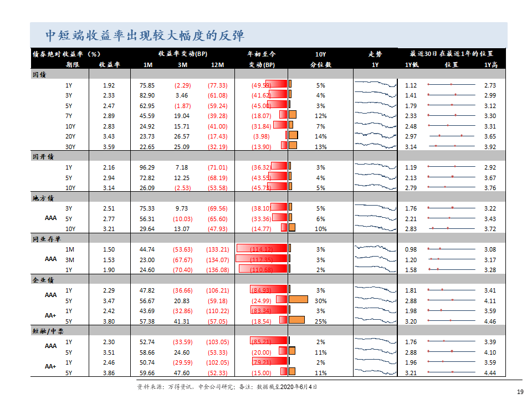The image size is (532, 399).
Task: Click the orange percentile bar beside 30%
Action: point(298,299)
